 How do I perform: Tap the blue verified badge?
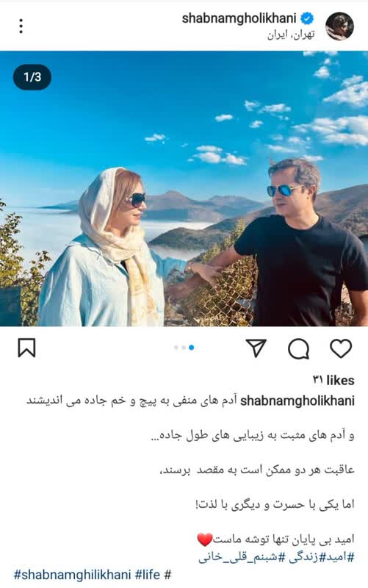pos(308,18)
